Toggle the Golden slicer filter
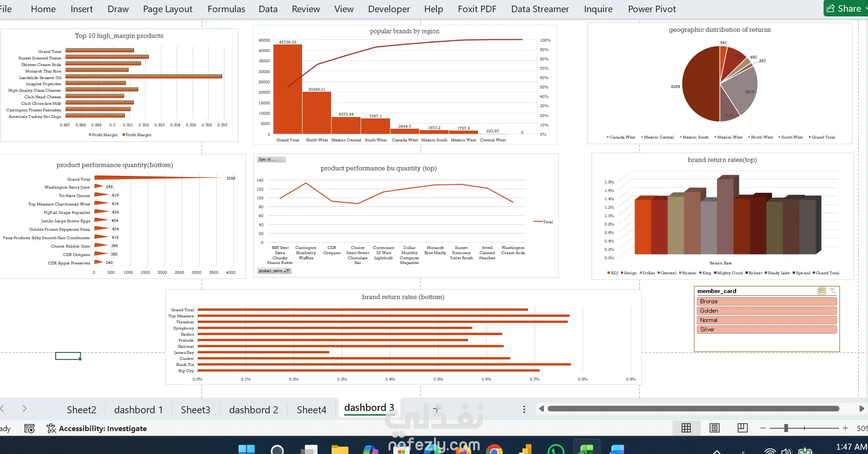Image resolution: width=868 pixels, height=454 pixels. [x=767, y=311]
